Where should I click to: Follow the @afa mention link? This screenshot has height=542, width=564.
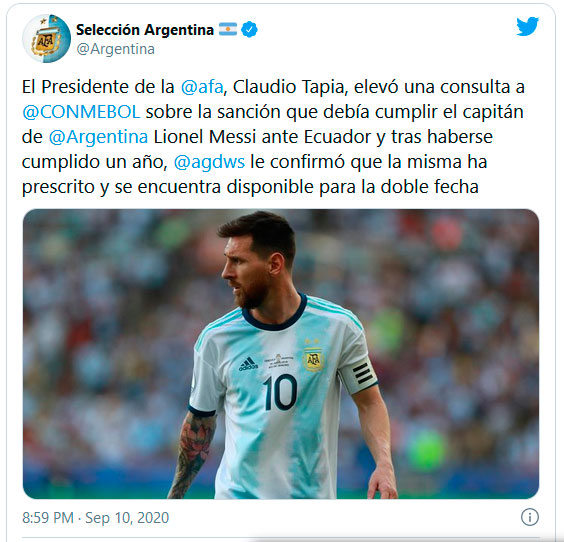click(x=202, y=87)
